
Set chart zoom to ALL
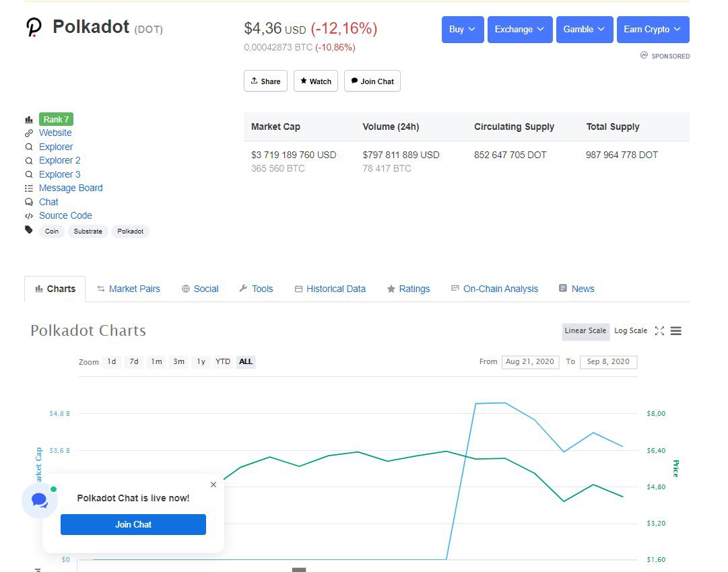click(246, 361)
